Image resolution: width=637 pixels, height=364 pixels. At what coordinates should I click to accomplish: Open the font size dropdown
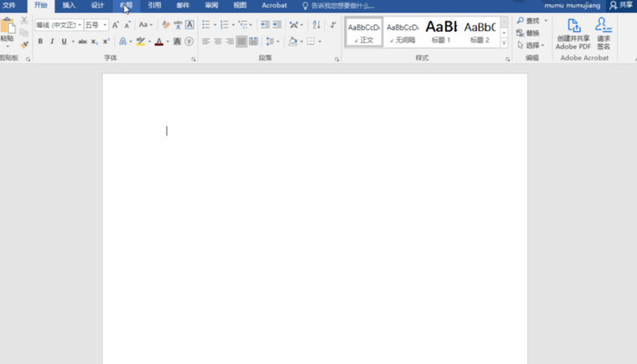[x=105, y=25]
